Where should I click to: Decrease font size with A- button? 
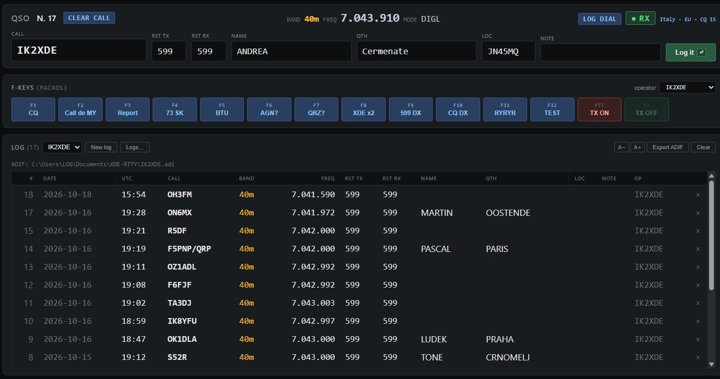[x=621, y=147]
